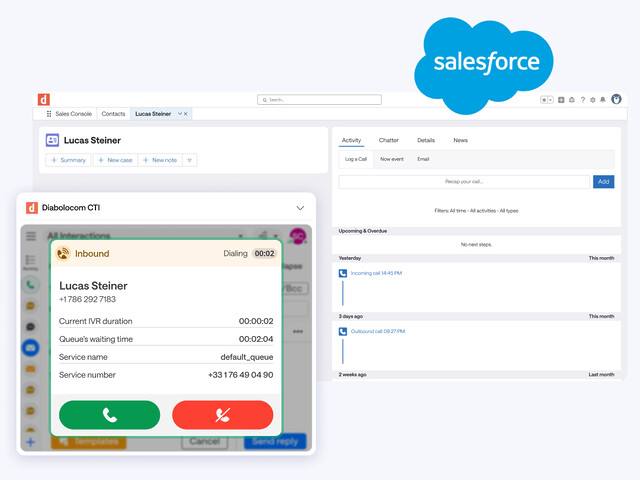640x480 pixels.
Task: Click the user avatar in top right
Action: [616, 100]
